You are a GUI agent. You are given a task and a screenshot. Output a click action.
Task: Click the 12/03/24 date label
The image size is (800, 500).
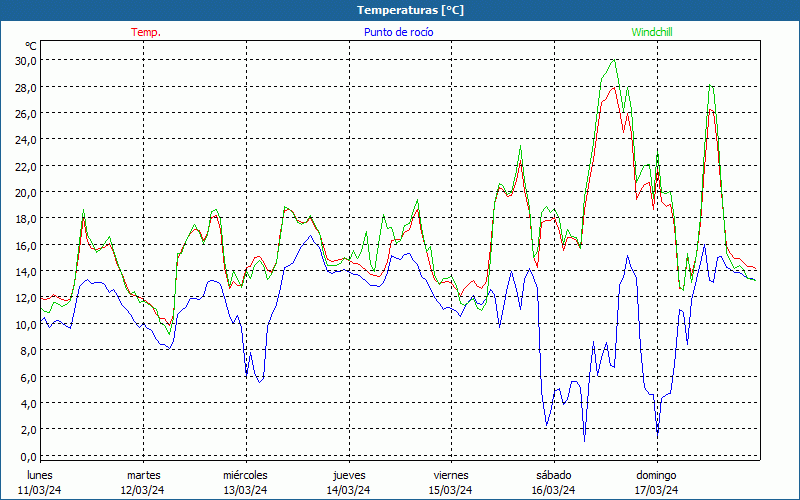143,490
